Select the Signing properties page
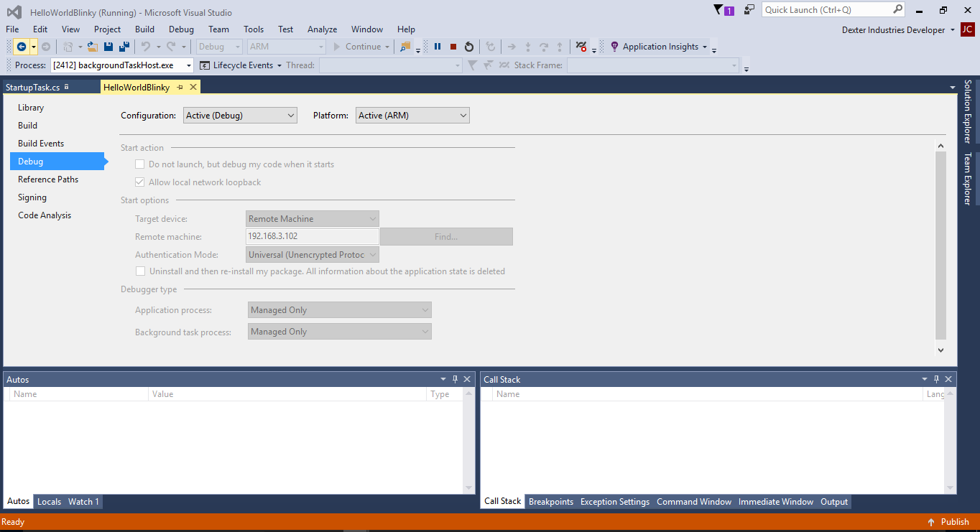980x532 pixels. (x=32, y=197)
